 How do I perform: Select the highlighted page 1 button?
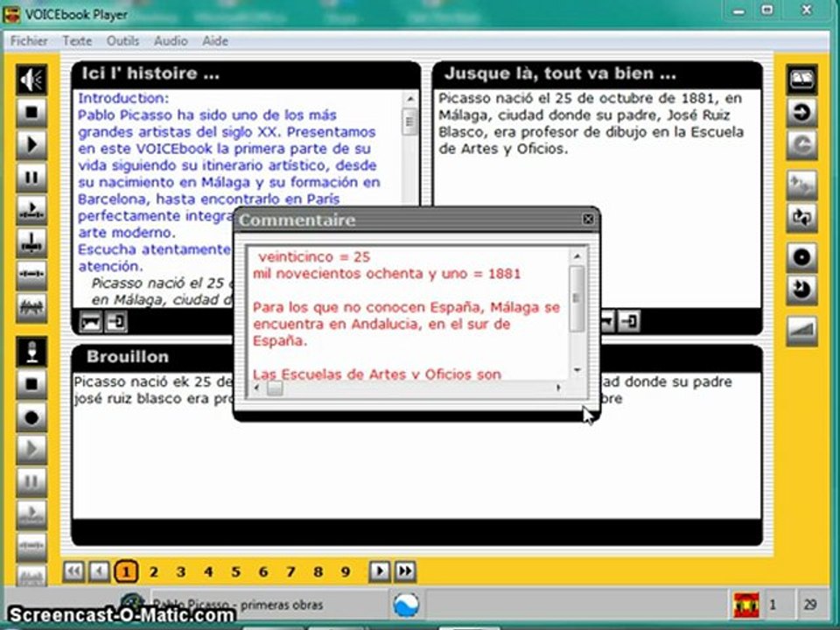point(126,571)
